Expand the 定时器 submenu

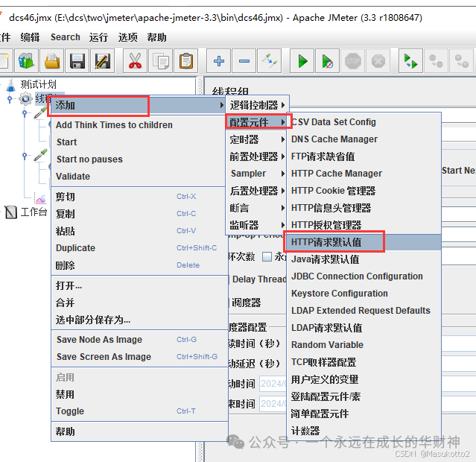click(257, 139)
